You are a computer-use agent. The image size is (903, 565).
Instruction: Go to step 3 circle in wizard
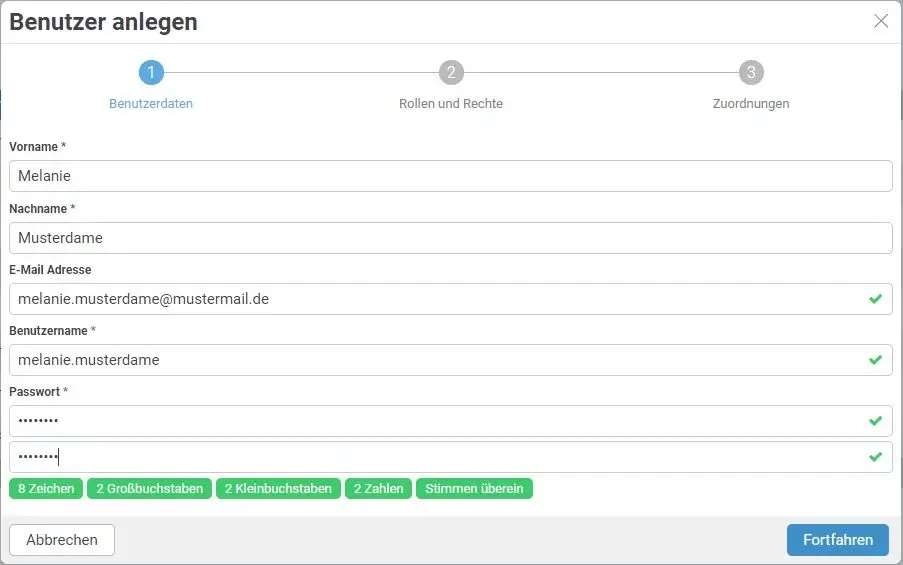(x=751, y=73)
